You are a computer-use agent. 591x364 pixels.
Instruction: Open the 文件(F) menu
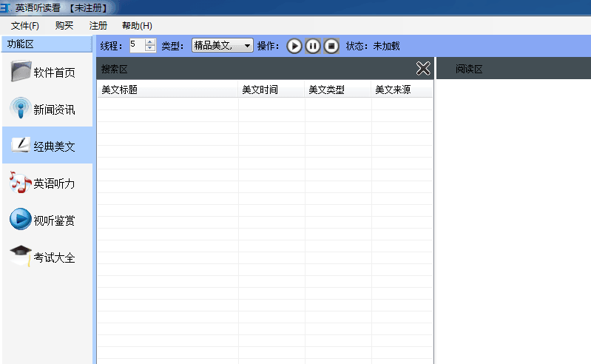point(25,26)
